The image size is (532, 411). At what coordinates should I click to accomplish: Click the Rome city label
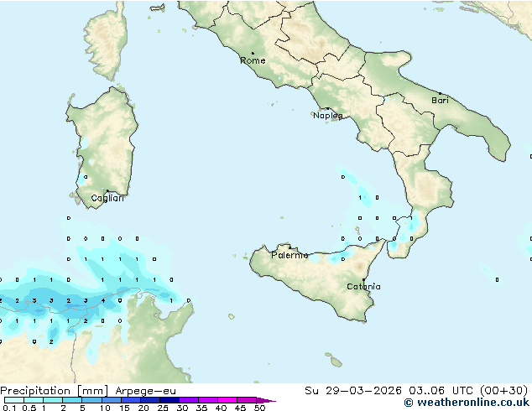point(253,60)
